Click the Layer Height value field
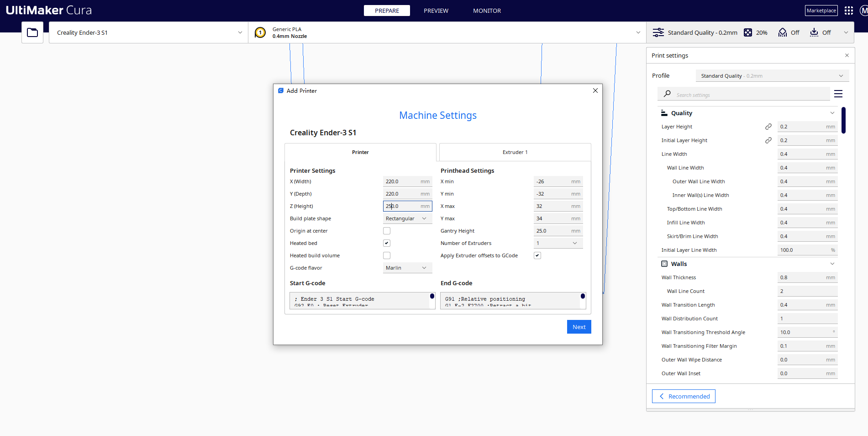This screenshot has width=868, height=436. [808, 127]
